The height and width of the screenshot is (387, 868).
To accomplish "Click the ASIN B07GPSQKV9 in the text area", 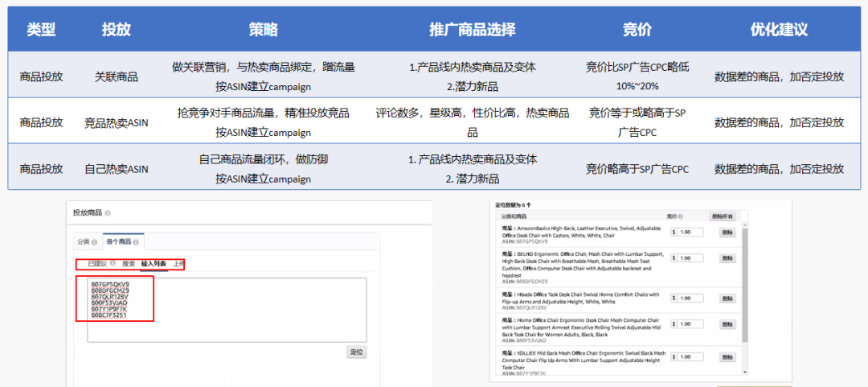I will point(110,284).
